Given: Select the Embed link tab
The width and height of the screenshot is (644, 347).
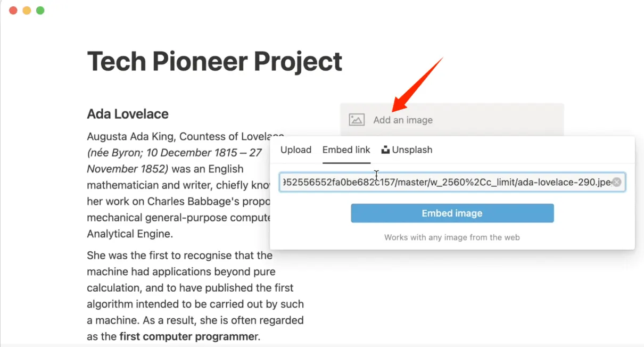Looking at the screenshot, I should [346, 150].
